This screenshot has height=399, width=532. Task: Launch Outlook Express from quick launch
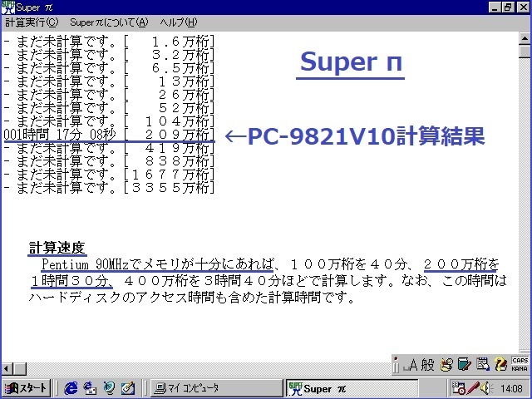[x=90, y=388]
